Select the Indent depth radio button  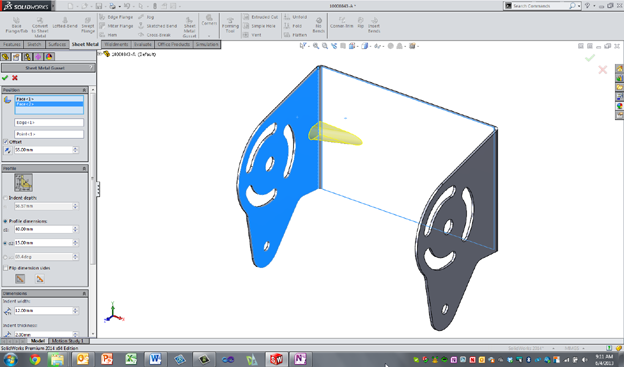point(6,198)
